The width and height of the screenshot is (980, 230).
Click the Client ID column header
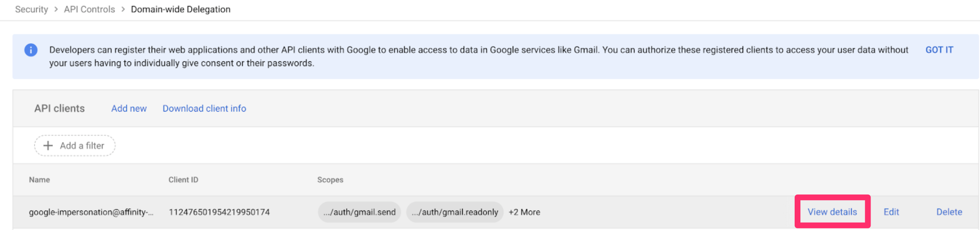point(183,180)
